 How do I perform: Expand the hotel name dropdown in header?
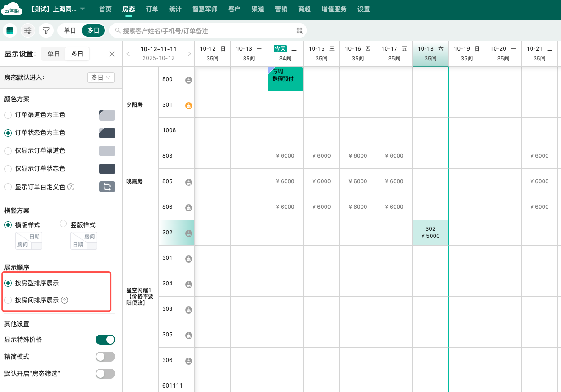(x=82, y=9)
